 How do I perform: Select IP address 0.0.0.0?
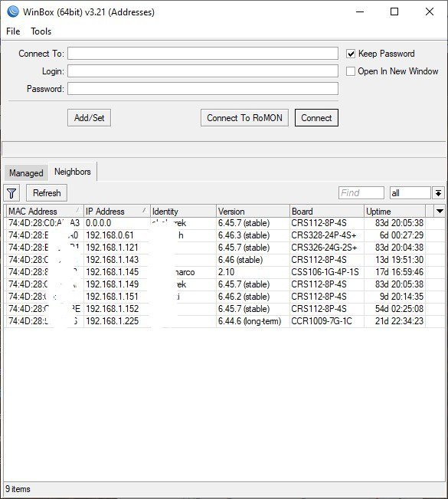[99, 223]
